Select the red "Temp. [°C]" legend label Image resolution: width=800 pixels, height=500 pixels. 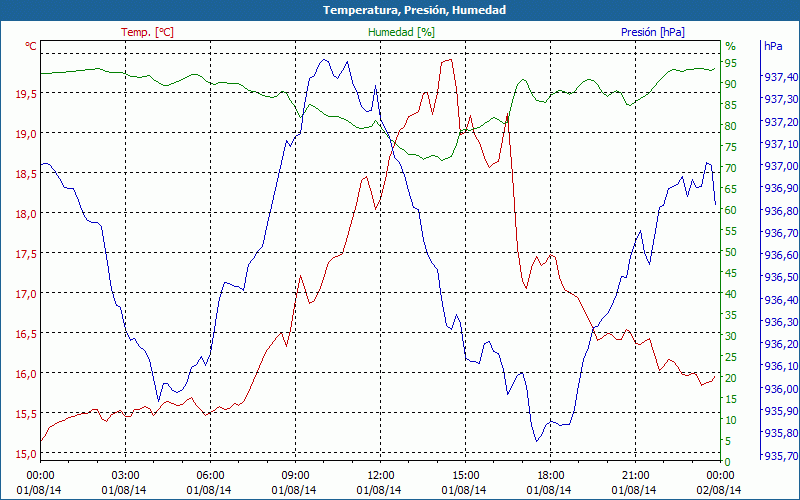tap(147, 32)
